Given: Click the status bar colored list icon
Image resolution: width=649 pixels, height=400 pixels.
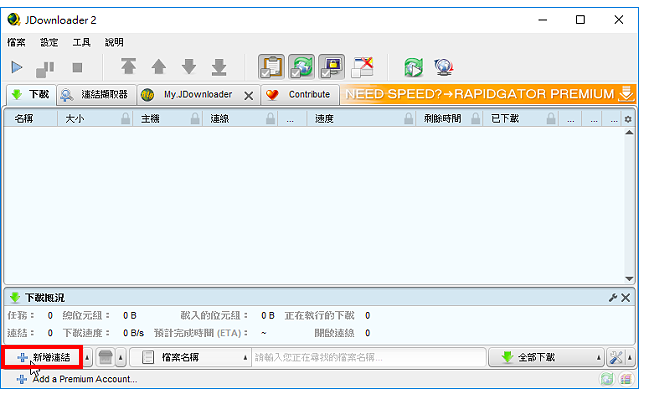Looking at the screenshot, I should click(x=626, y=378).
